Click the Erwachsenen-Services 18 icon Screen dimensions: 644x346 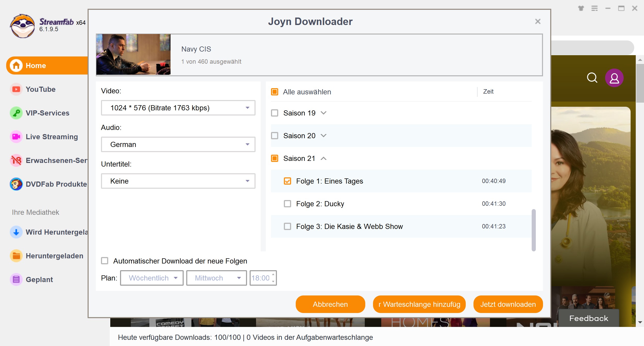[16, 160]
